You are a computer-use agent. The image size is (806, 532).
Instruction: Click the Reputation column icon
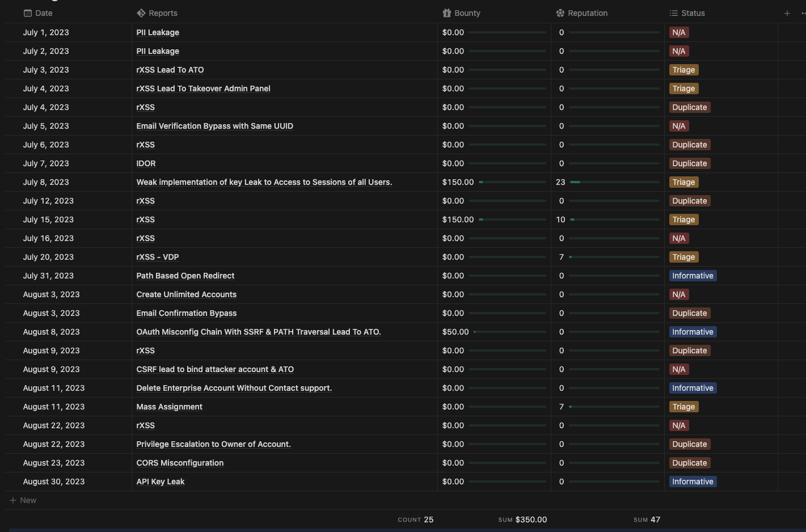click(x=560, y=13)
